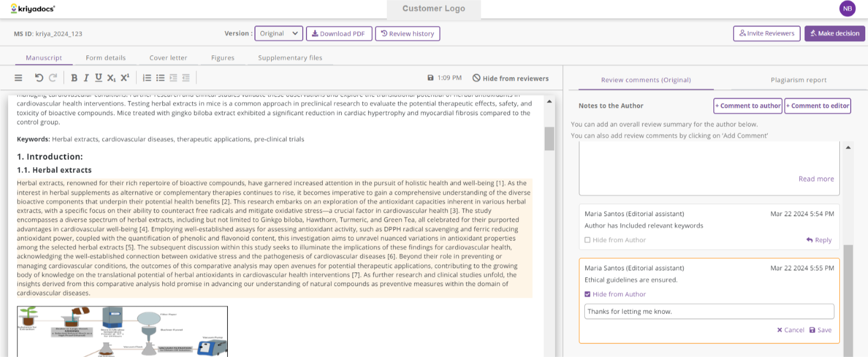Add a Comment to author
The image size is (868, 357).
pyautogui.click(x=748, y=106)
